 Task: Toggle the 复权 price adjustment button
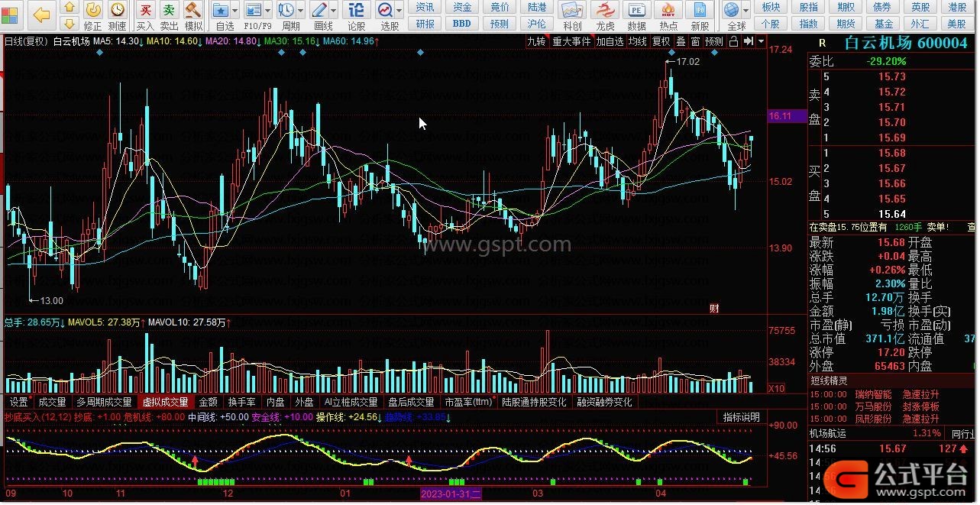click(661, 41)
